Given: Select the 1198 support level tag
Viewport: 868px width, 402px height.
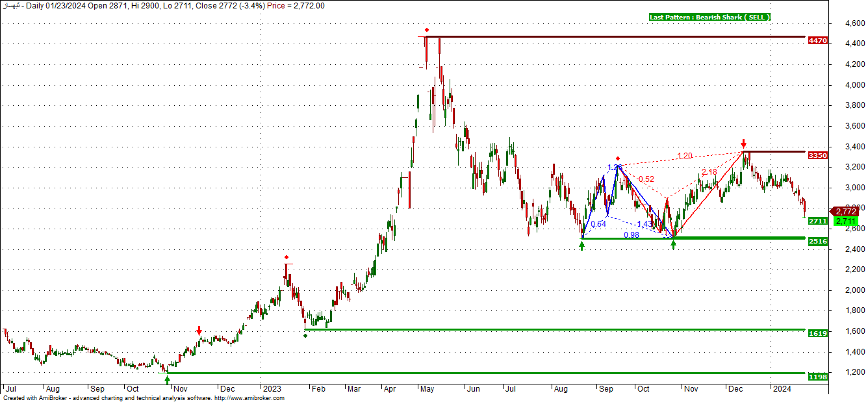Looking at the screenshot, I should (817, 377).
